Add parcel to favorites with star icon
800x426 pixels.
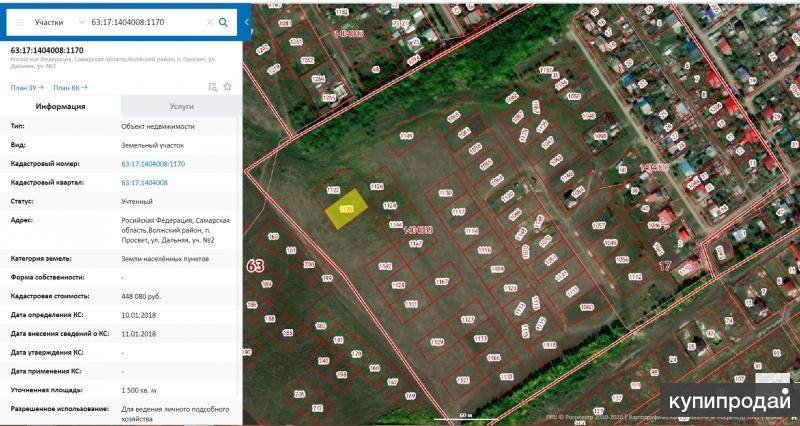[227, 87]
